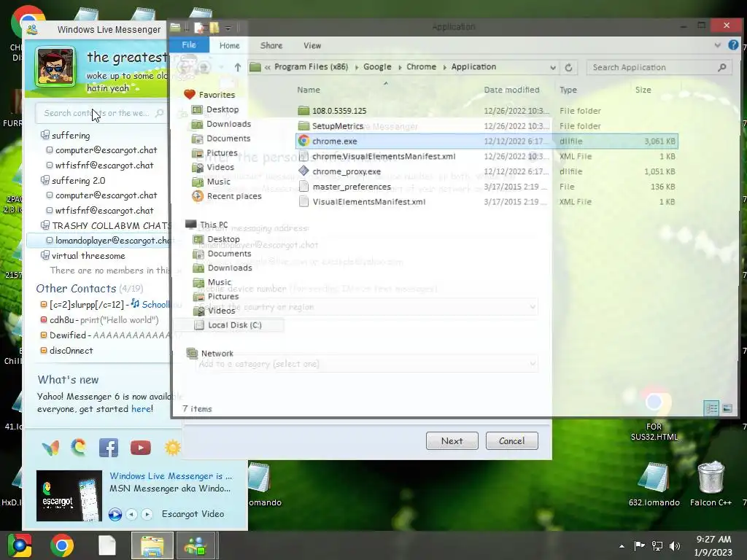
Task: Click the Messenger profile avatar
Action: 55,66
